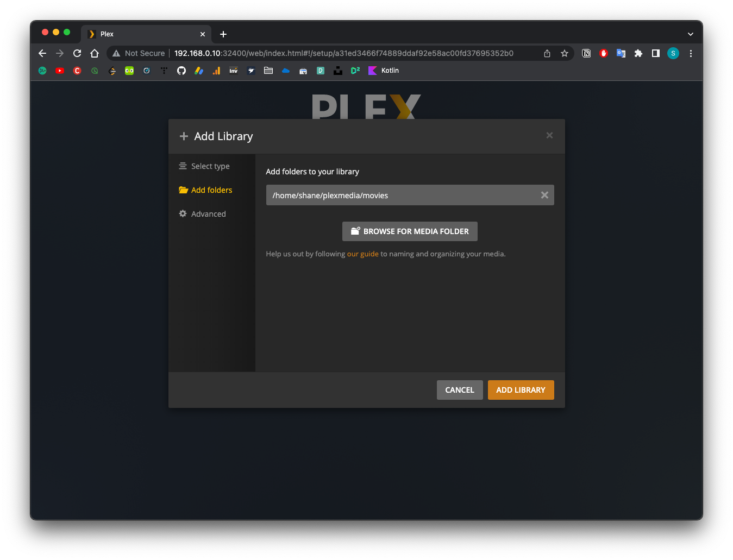Open the Duolingo bookmark
This screenshot has height=560, width=733.
point(129,71)
